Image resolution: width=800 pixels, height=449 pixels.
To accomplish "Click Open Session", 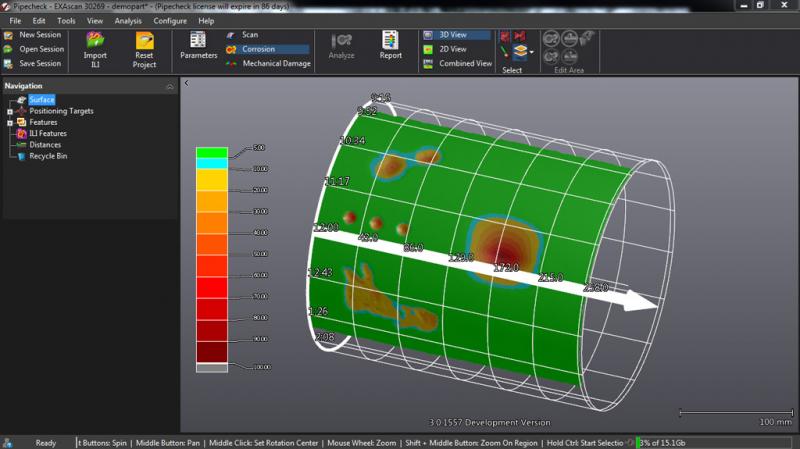I will pyautogui.click(x=40, y=49).
